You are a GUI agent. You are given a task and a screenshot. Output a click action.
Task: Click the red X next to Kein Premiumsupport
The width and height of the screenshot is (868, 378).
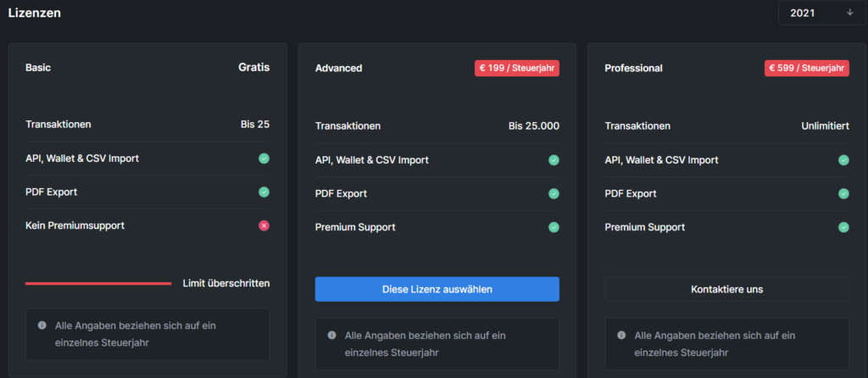[264, 225]
